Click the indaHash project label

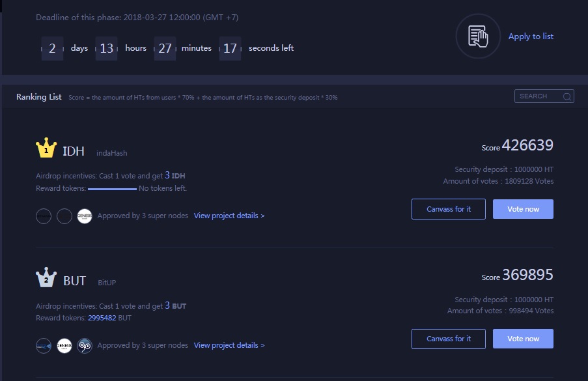click(112, 153)
